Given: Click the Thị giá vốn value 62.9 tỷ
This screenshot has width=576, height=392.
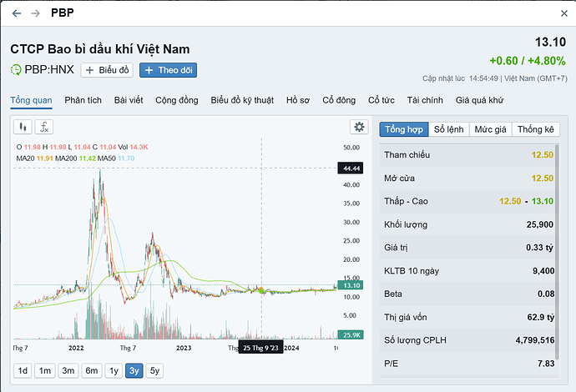Looking at the screenshot, I should pyautogui.click(x=540, y=317).
